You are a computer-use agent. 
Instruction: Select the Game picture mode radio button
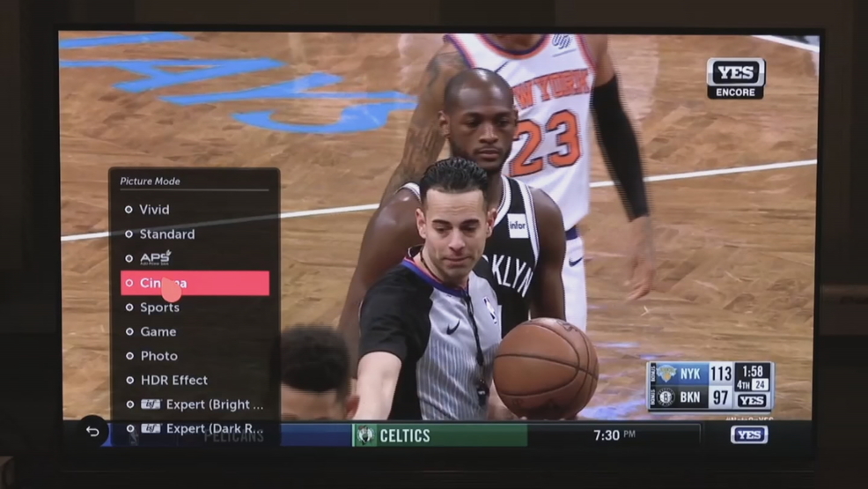[129, 331]
